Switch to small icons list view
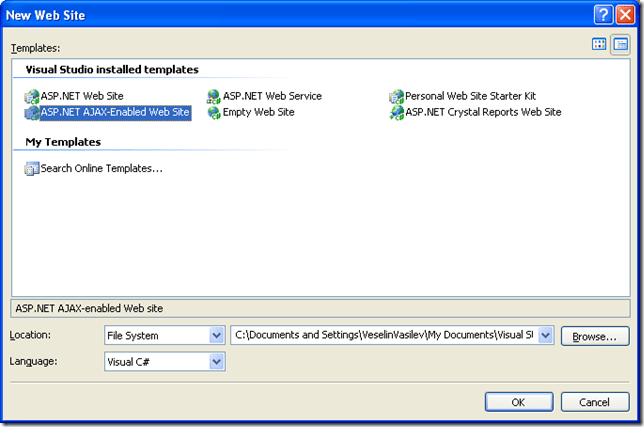The height and width of the screenshot is (427, 644). [x=621, y=44]
